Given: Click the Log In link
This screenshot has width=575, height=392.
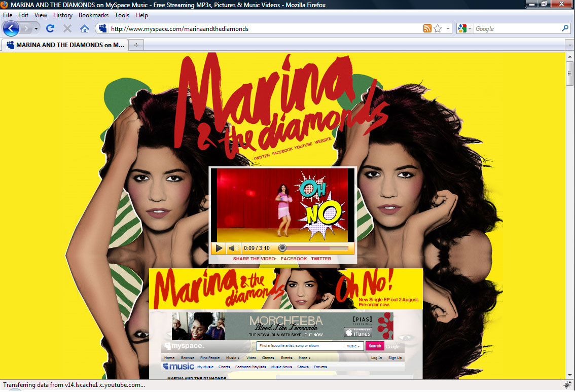Looking at the screenshot, I should pyautogui.click(x=377, y=358).
